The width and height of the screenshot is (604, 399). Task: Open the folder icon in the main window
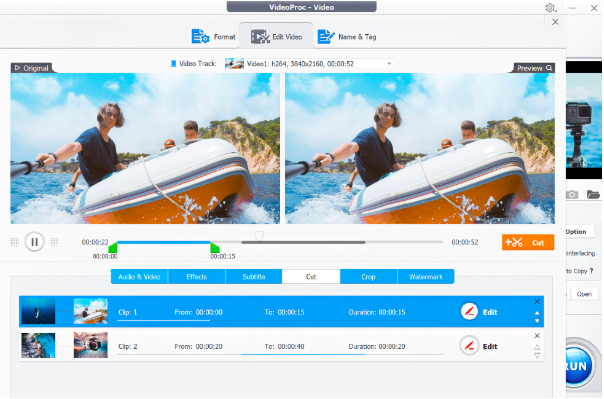click(x=593, y=194)
